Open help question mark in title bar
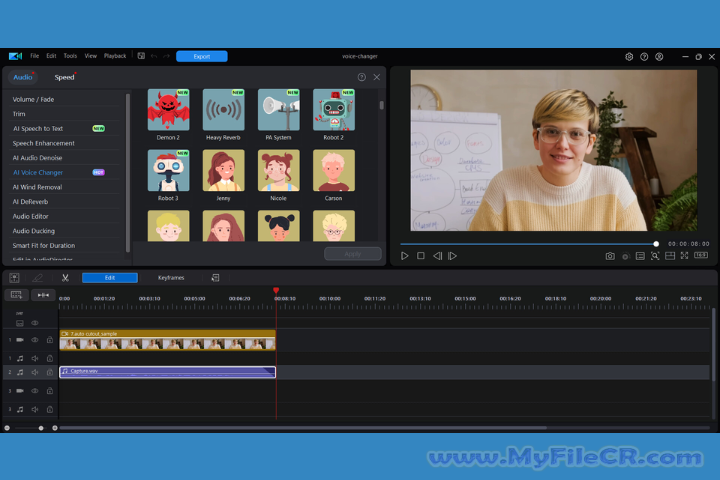 click(x=644, y=56)
